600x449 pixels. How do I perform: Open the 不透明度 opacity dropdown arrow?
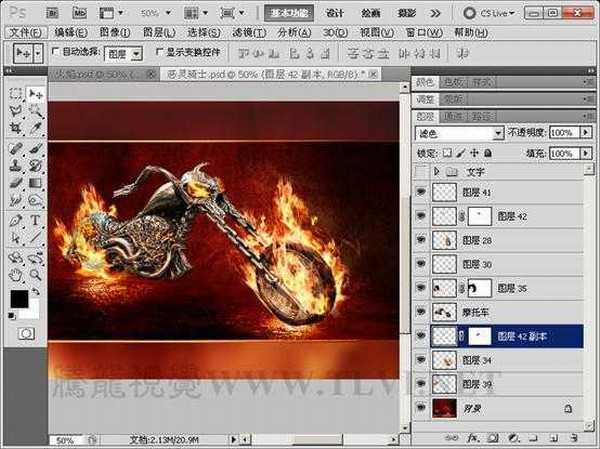[x=584, y=133]
